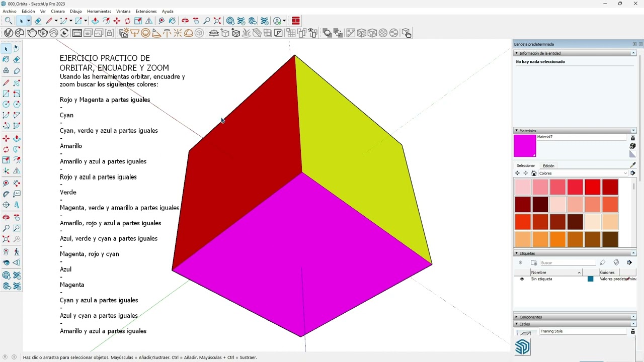Viewport: 644px width, 362px height.
Task: Add V-Ray spot light
Action: [156, 33]
